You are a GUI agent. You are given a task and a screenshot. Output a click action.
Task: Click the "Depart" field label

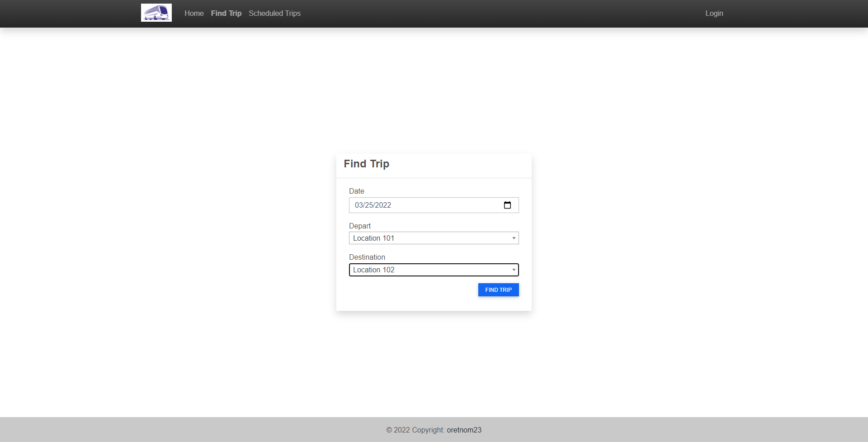tap(359, 226)
